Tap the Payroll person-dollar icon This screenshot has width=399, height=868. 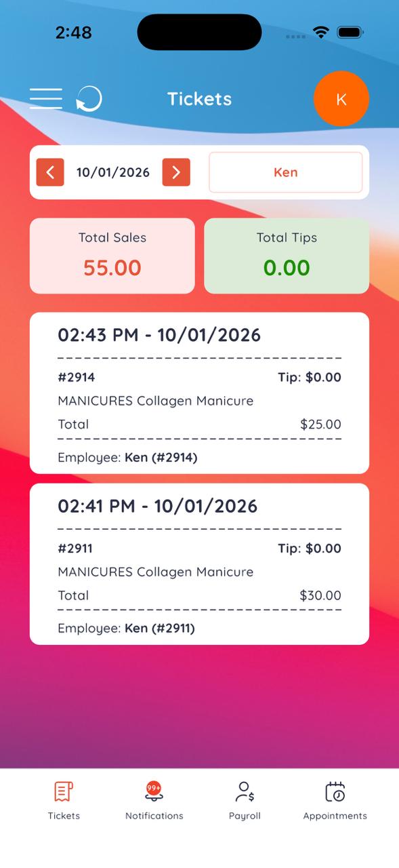coord(245,791)
